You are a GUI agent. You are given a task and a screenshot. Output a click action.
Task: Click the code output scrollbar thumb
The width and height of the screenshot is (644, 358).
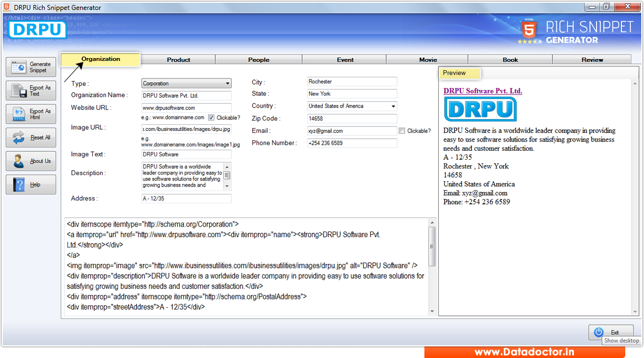coord(432,246)
